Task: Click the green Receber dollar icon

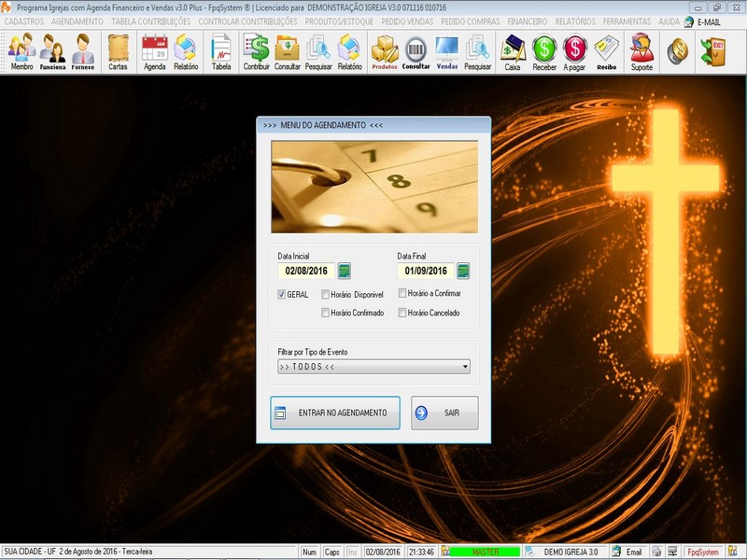Action: [x=544, y=52]
